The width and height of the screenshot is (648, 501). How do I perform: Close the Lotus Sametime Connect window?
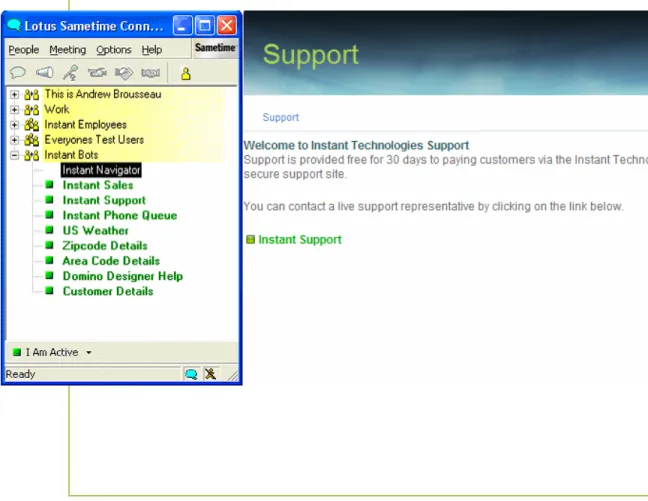(x=227, y=26)
